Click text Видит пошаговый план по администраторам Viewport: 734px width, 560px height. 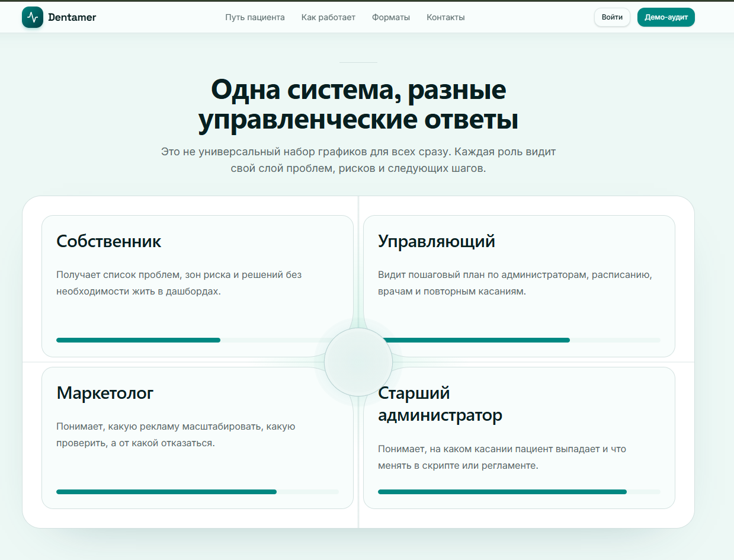click(x=515, y=283)
